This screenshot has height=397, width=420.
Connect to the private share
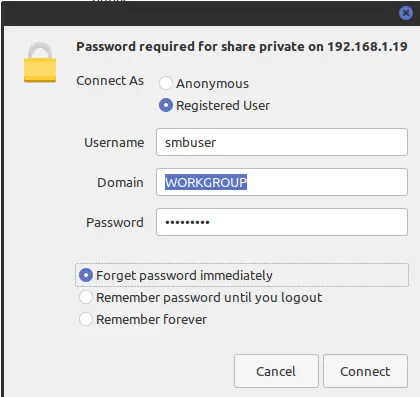point(365,371)
